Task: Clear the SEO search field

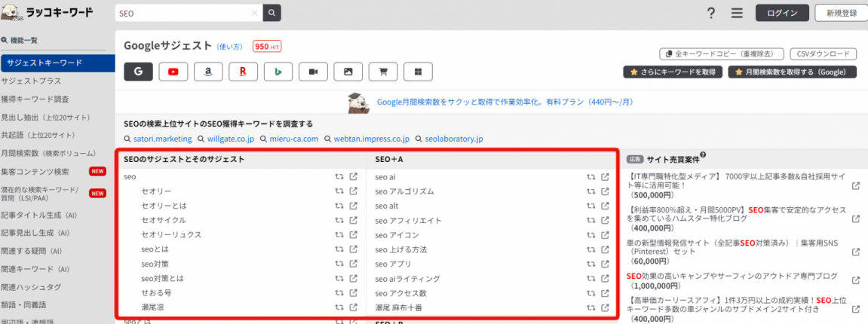Action: point(254,14)
